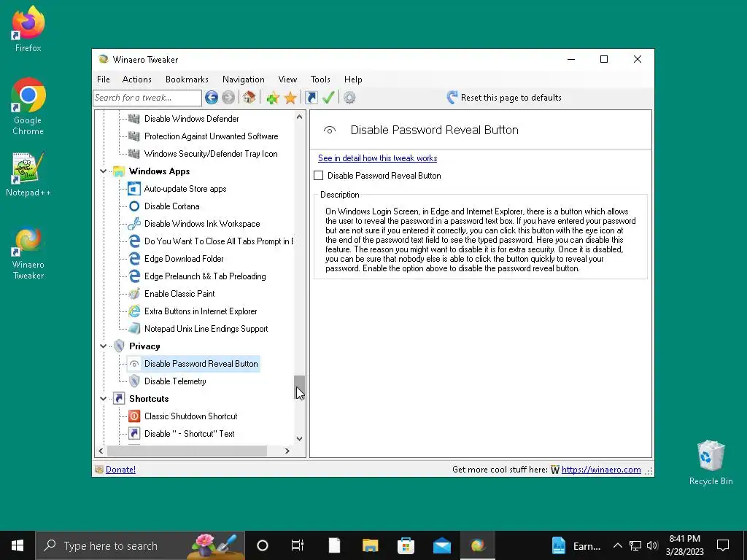Open Mail app from taskbar

(441, 545)
